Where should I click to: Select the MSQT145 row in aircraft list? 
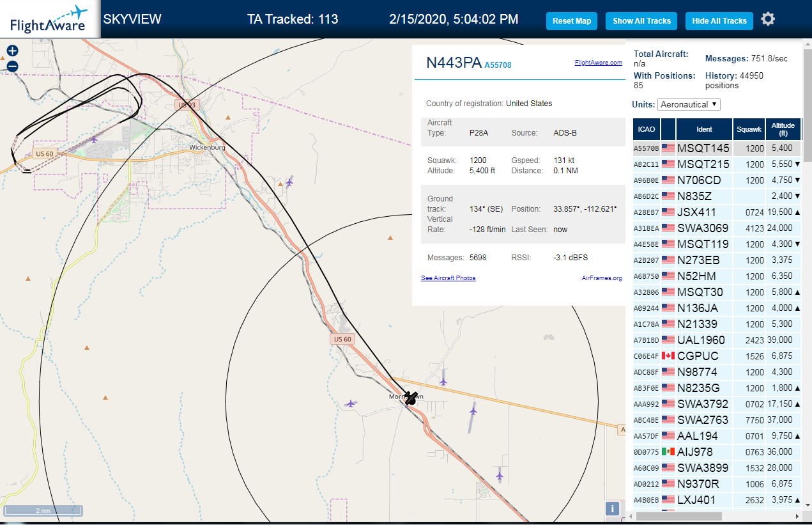716,148
